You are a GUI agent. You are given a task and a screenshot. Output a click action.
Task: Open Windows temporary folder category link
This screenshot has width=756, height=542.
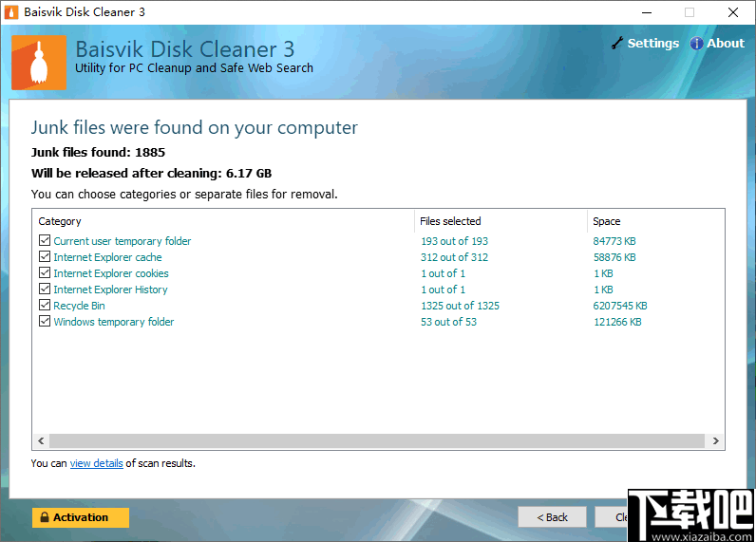(x=114, y=322)
